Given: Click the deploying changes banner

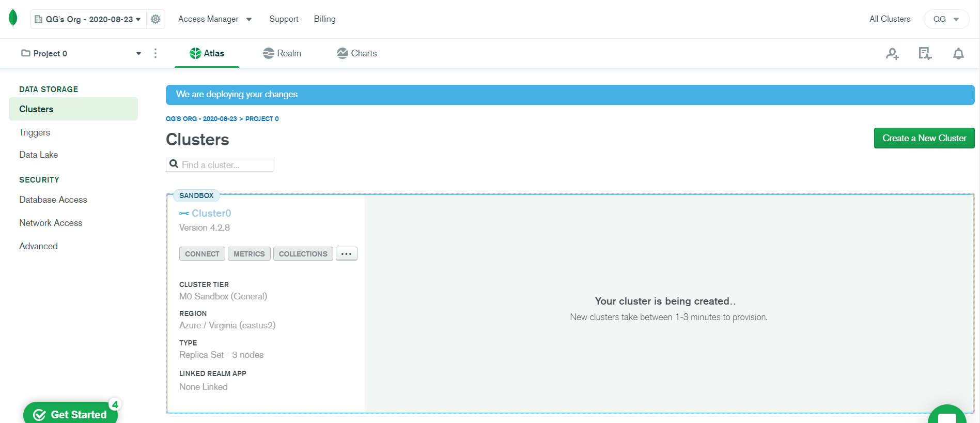Looking at the screenshot, I should [570, 95].
